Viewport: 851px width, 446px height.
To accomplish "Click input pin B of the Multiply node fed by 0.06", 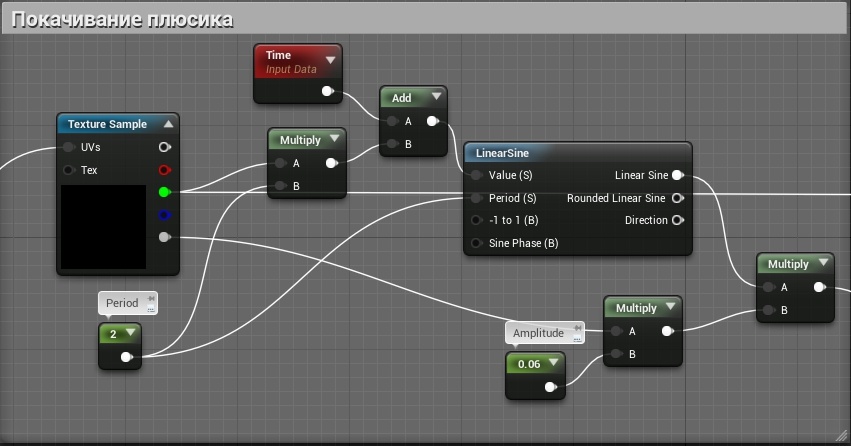I will 617,354.
